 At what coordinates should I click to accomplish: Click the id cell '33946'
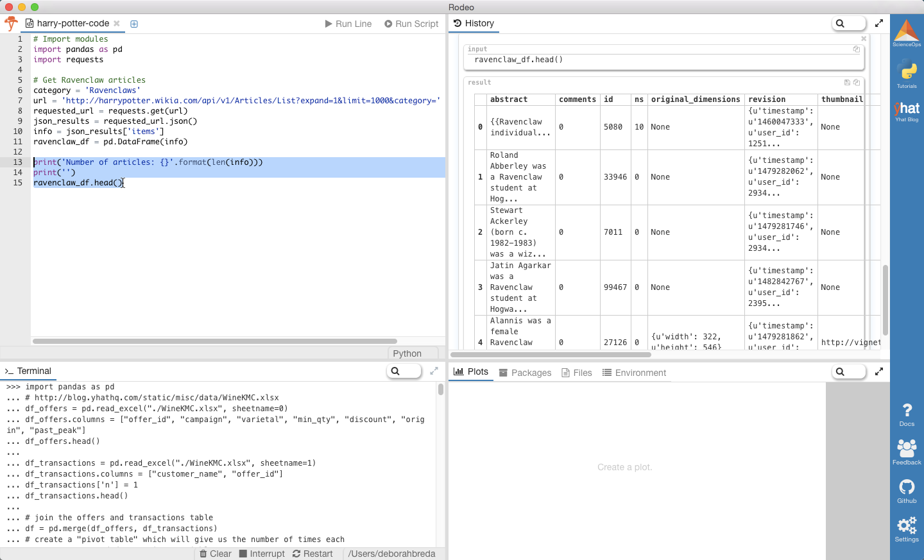click(615, 177)
